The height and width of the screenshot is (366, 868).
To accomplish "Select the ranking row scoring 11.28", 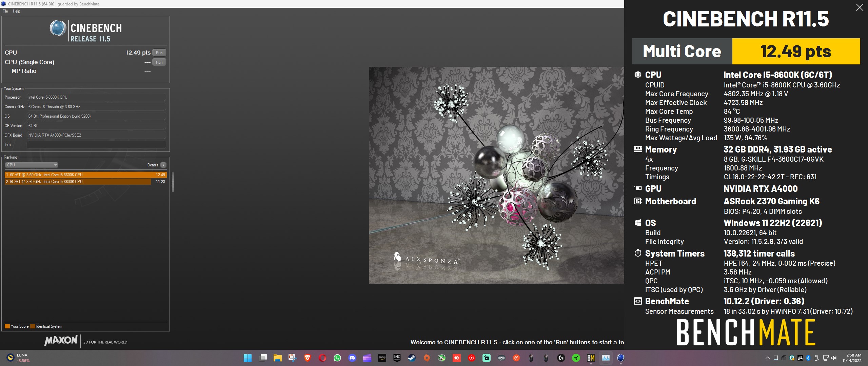I will [x=85, y=182].
